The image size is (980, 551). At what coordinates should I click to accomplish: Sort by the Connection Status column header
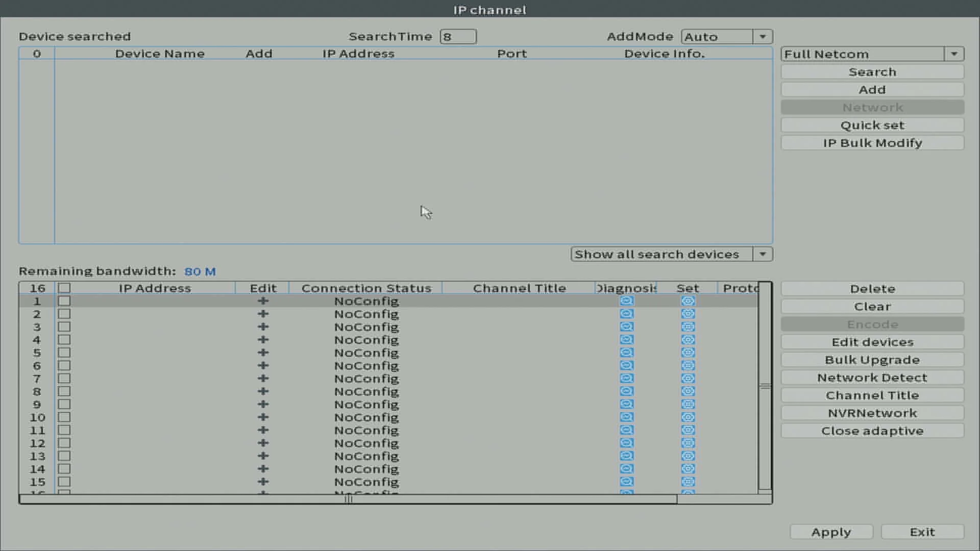pyautogui.click(x=366, y=288)
